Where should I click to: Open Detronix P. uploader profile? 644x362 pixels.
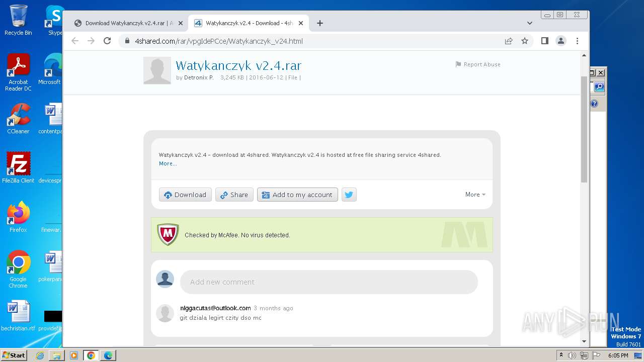click(x=199, y=77)
